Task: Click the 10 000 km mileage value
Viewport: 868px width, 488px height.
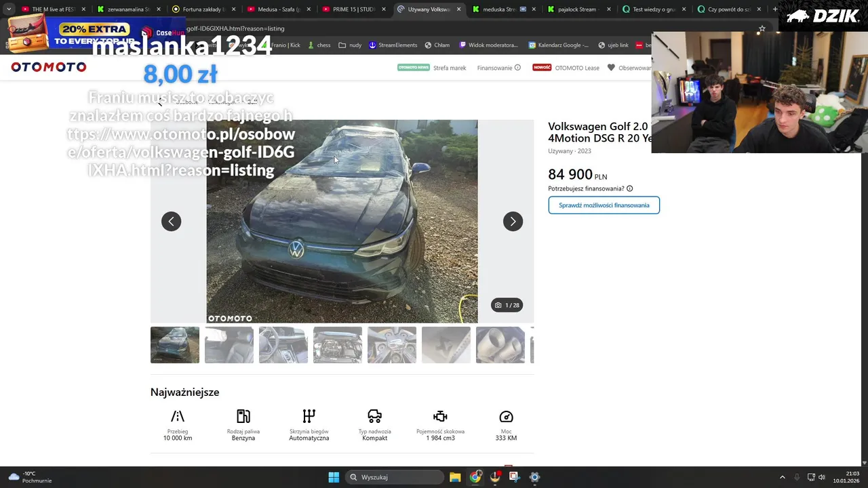Action: pyautogui.click(x=178, y=438)
